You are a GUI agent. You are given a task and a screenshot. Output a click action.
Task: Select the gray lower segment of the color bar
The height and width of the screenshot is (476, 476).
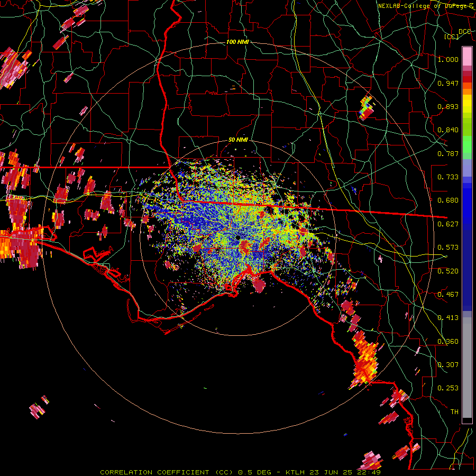tap(467, 368)
